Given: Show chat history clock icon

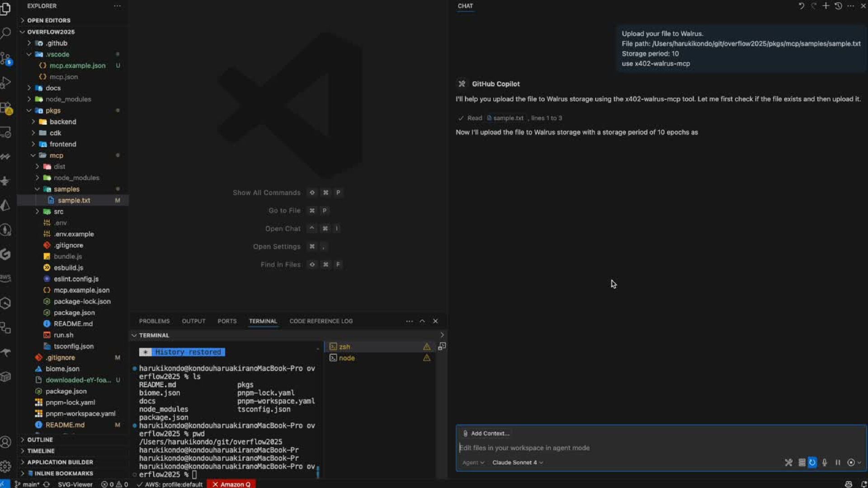Looking at the screenshot, I should click(838, 6).
